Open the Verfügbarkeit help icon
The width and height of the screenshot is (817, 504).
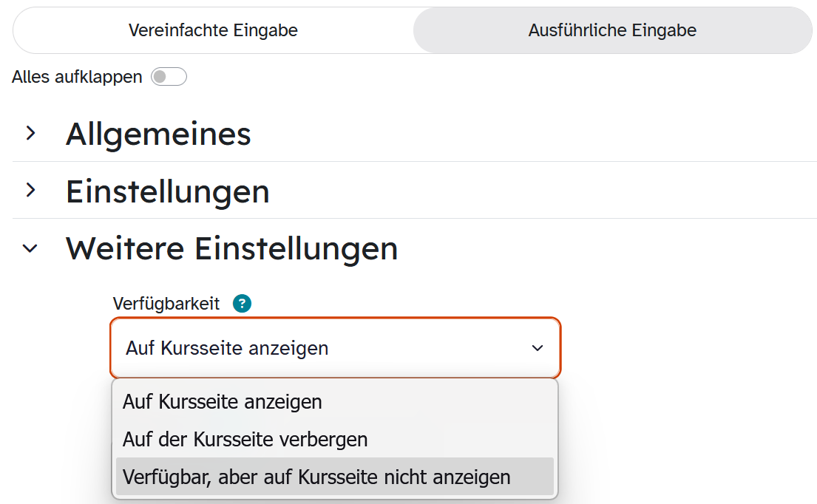(x=242, y=303)
